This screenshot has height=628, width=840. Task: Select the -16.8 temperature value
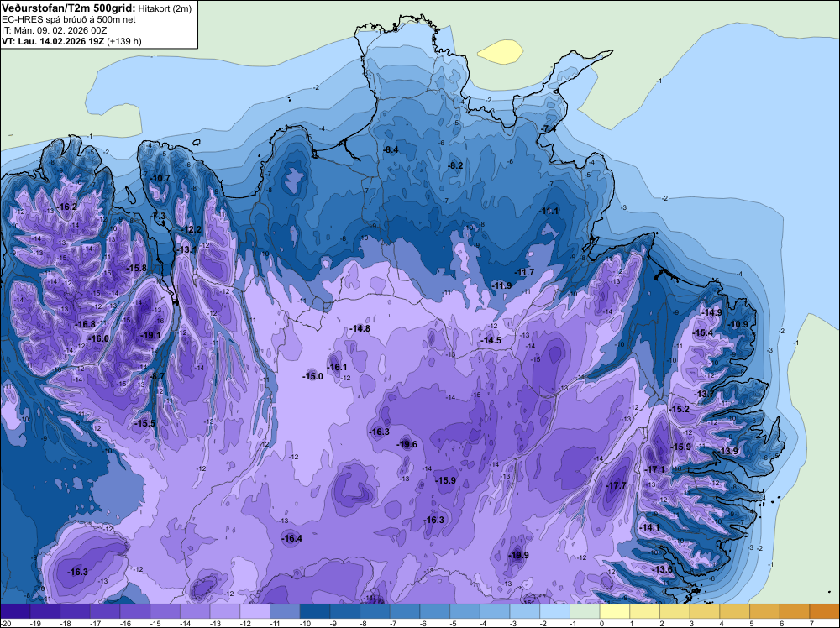[86, 324]
